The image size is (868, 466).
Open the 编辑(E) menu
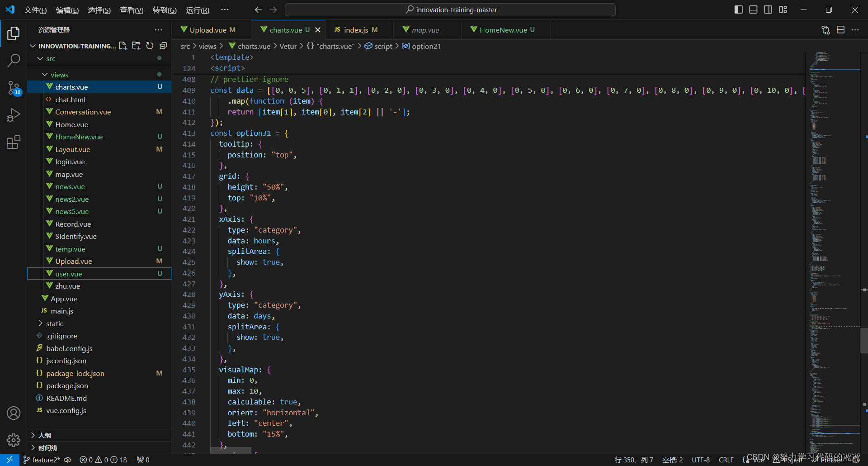67,10
